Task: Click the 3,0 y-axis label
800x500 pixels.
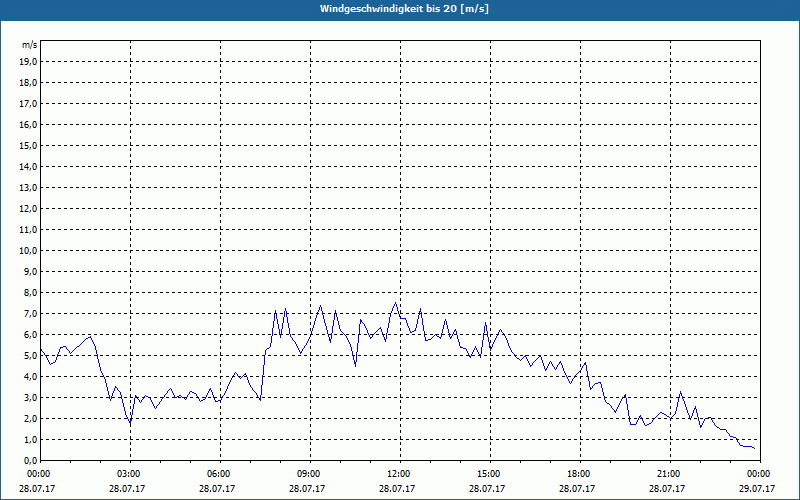Action: 30,397
